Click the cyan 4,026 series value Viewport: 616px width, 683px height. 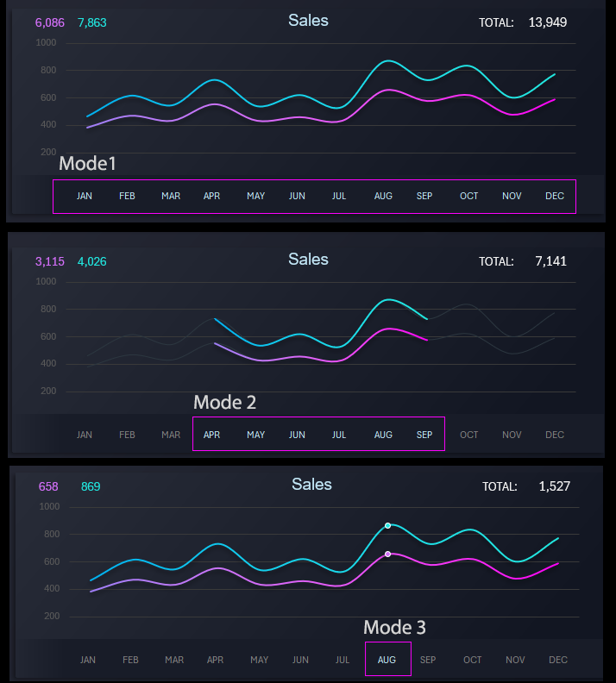coord(92,261)
